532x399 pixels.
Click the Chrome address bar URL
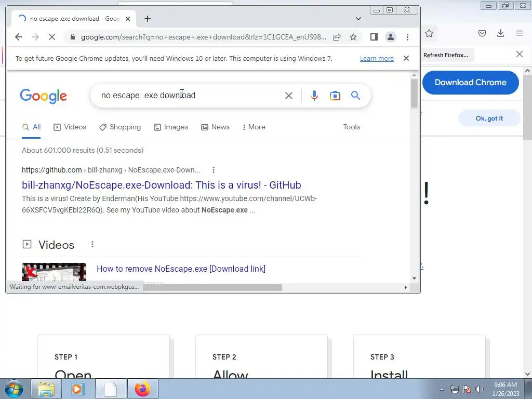[203, 37]
